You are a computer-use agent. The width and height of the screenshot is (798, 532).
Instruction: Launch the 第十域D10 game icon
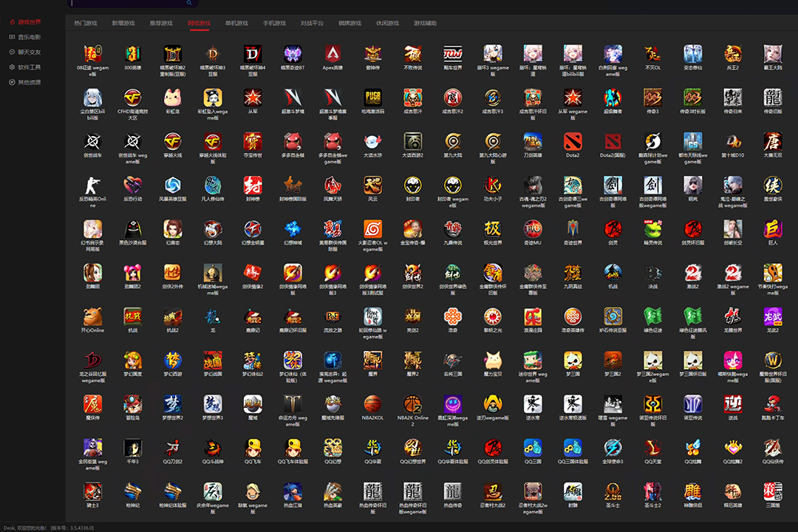point(733,141)
